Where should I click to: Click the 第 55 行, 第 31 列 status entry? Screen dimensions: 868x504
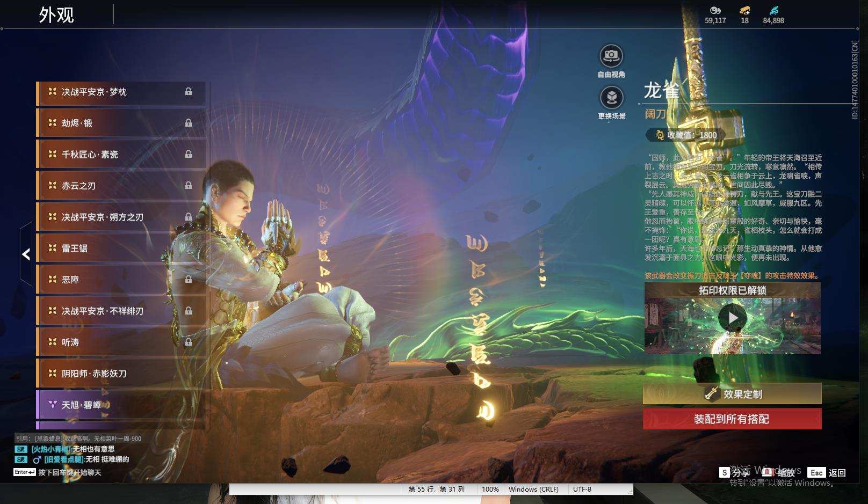point(436,490)
